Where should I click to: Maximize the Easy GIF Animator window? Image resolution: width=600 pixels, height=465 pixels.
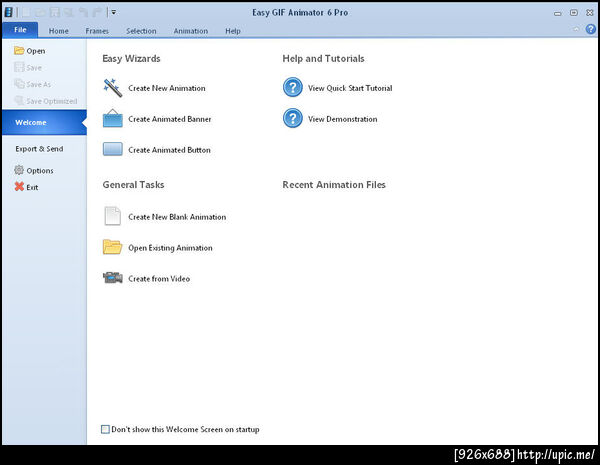[x=574, y=13]
